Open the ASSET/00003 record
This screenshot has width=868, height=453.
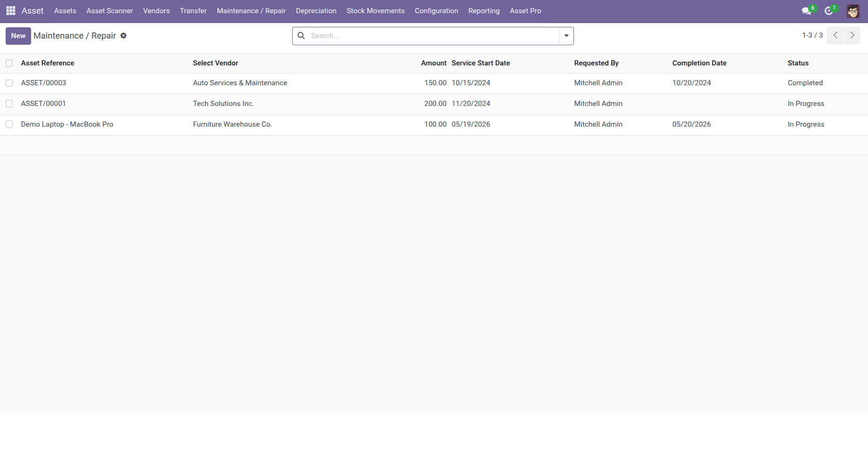pyautogui.click(x=43, y=83)
